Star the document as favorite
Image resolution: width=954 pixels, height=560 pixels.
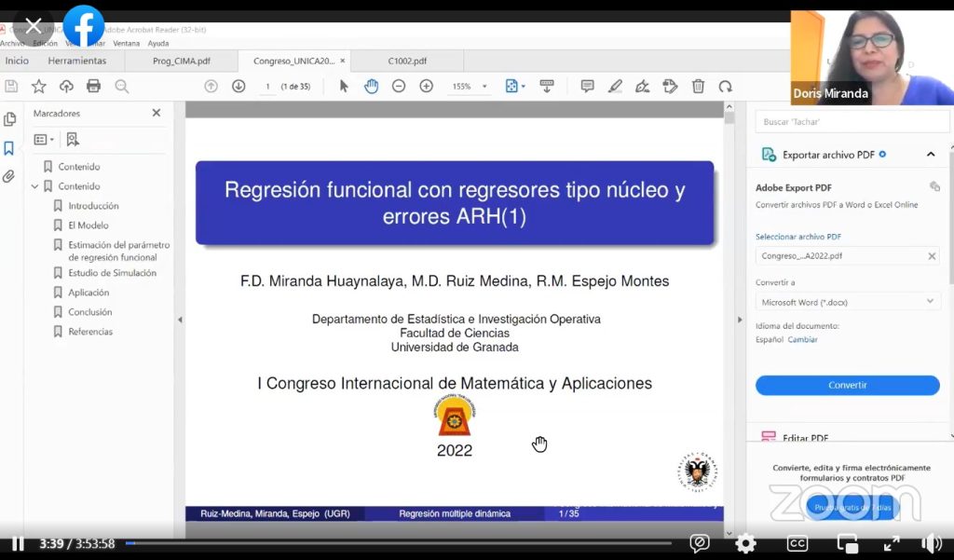[39, 87]
